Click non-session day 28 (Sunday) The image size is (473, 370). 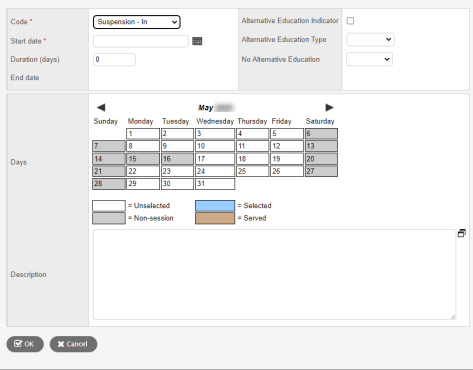point(109,184)
